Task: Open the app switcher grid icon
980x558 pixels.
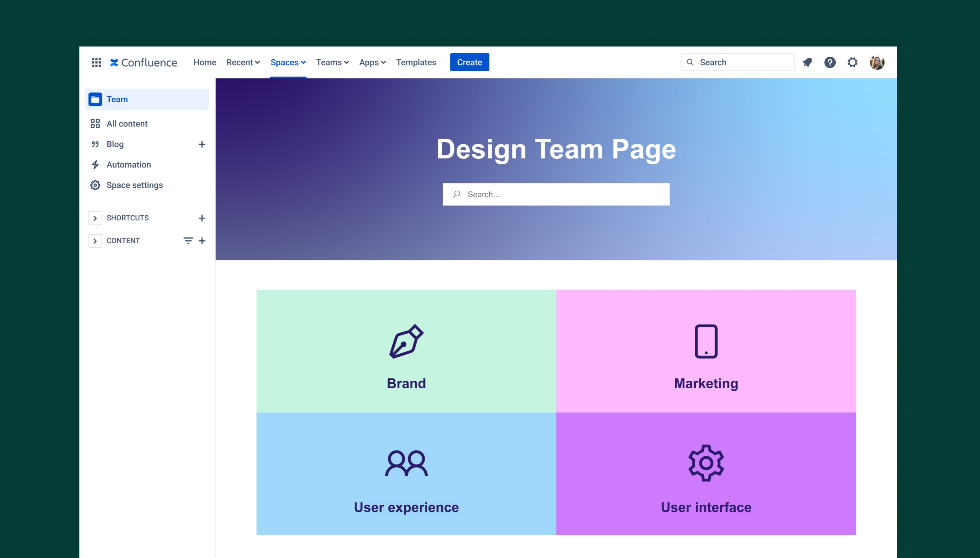Action: pos(96,62)
